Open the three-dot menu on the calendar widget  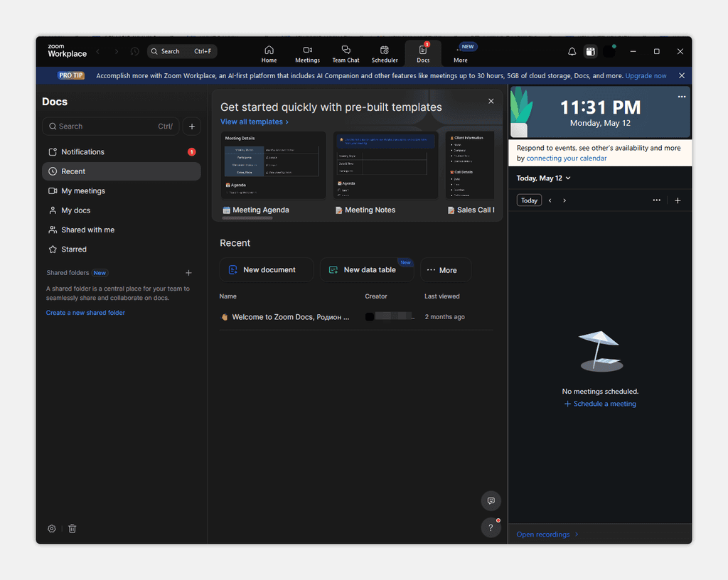click(x=681, y=96)
